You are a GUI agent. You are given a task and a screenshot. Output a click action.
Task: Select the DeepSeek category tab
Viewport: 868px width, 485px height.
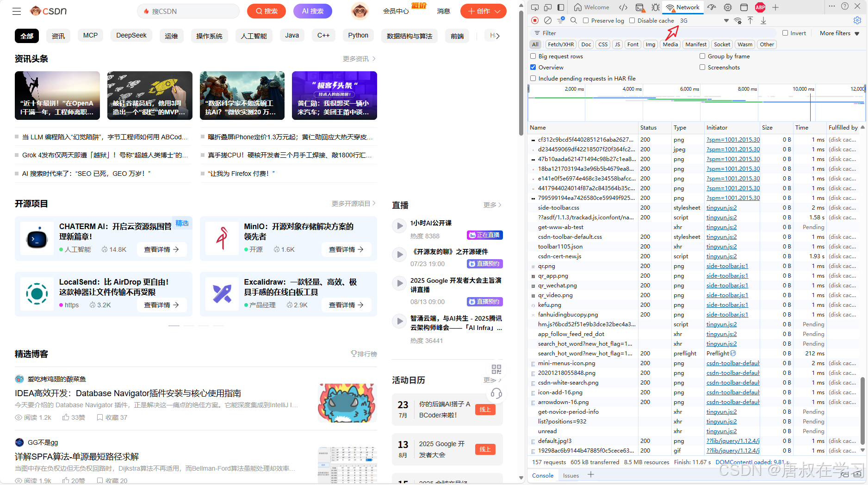(x=131, y=36)
